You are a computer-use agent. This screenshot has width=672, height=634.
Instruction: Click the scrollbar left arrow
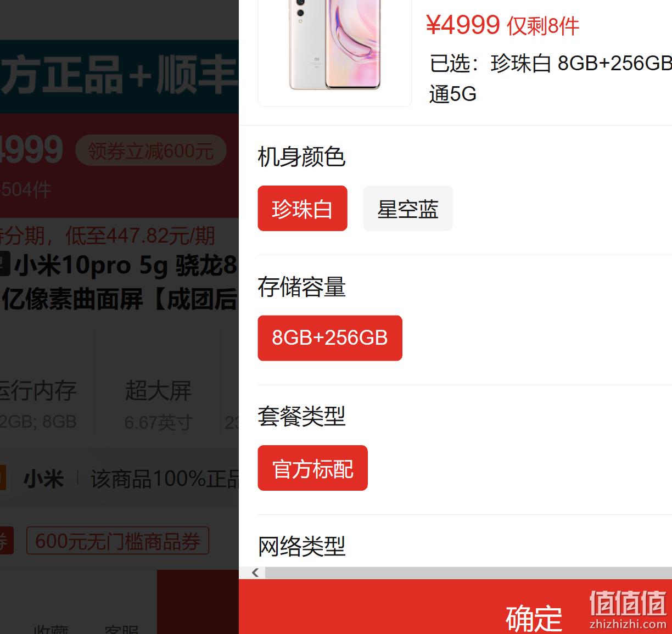(x=255, y=573)
